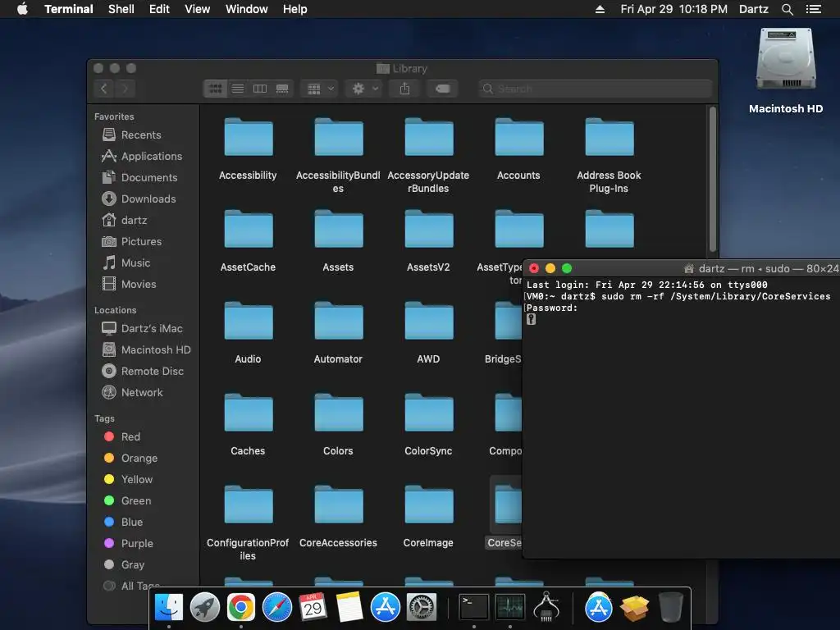
Task: Select the AssetCache folder
Action: click(x=248, y=230)
